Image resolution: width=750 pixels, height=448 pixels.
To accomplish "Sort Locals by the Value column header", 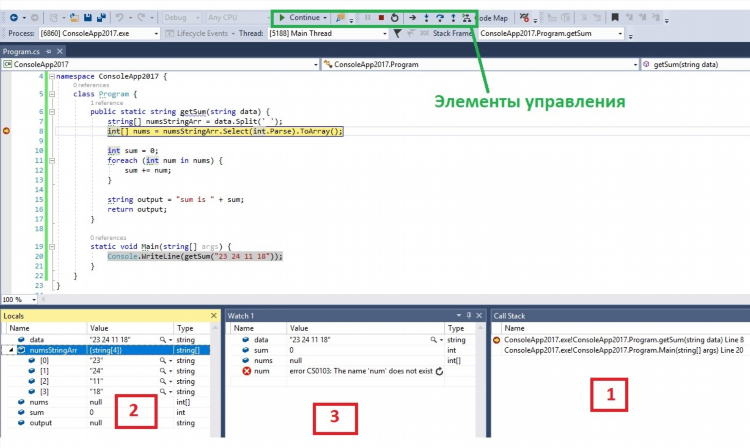I will [129, 328].
